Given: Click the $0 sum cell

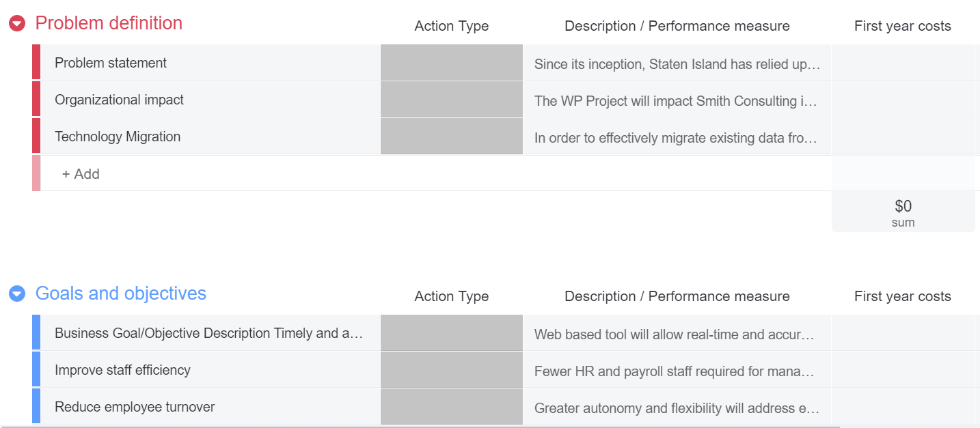Looking at the screenshot, I should [903, 212].
